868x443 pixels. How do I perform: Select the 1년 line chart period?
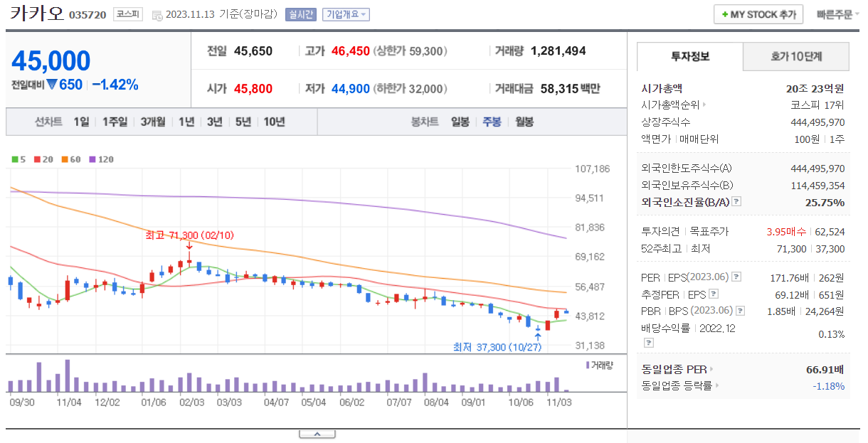coord(186,122)
